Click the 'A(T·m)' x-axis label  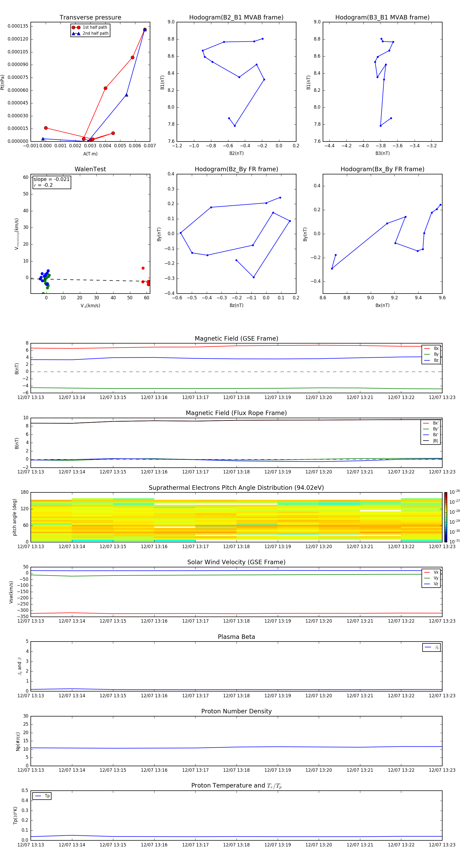[x=90, y=154]
